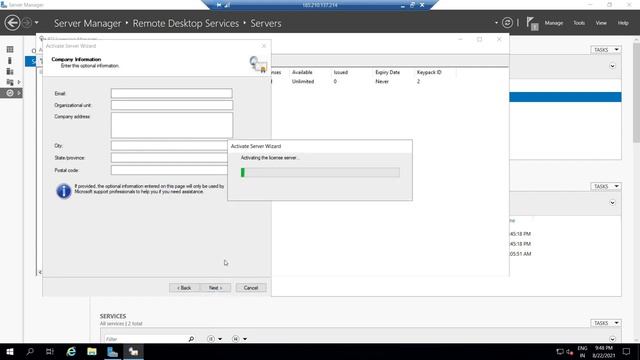Open File Explorer from taskbar
Screen dimensions: 640x360
92,351
